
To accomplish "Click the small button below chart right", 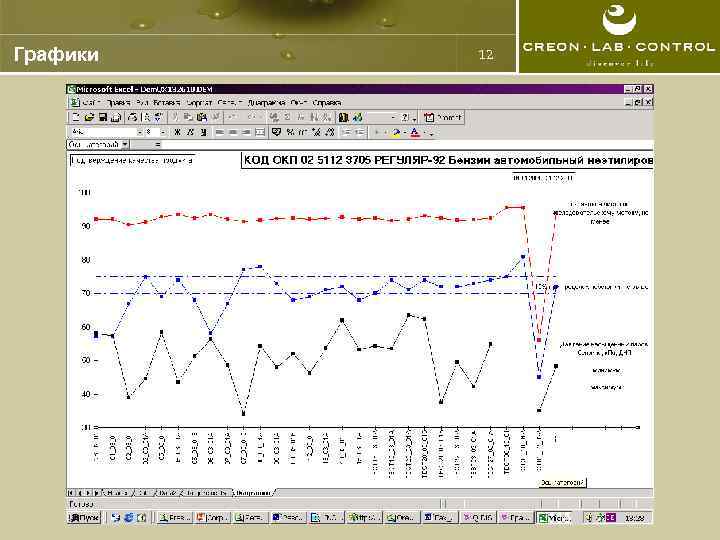I will tap(562, 483).
